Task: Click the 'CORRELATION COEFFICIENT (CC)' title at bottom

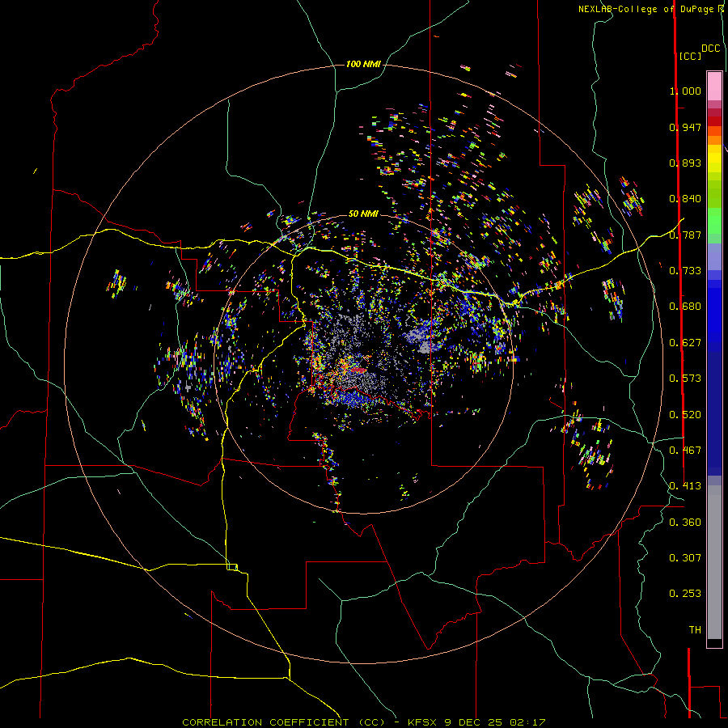Action: pyautogui.click(x=283, y=722)
